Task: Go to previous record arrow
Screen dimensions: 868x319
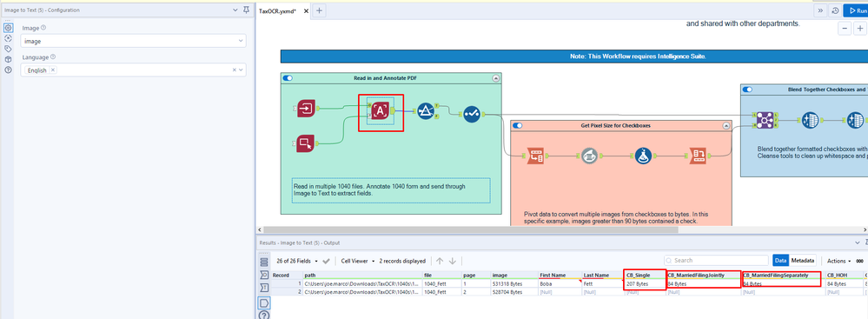Action: pos(440,260)
